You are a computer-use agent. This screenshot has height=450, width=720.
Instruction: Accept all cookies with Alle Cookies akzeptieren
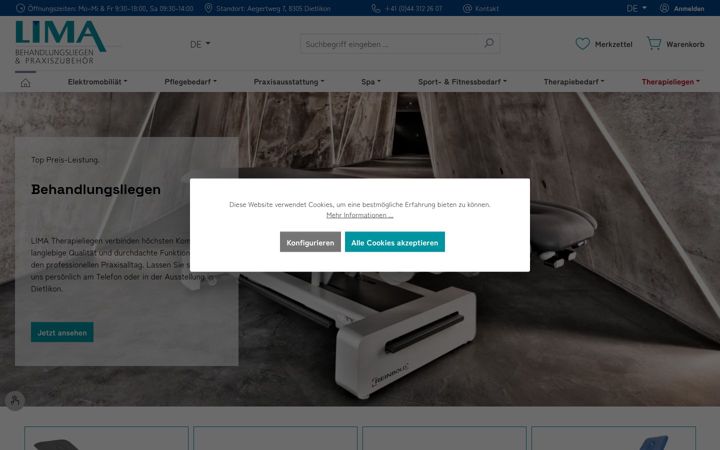(x=394, y=242)
